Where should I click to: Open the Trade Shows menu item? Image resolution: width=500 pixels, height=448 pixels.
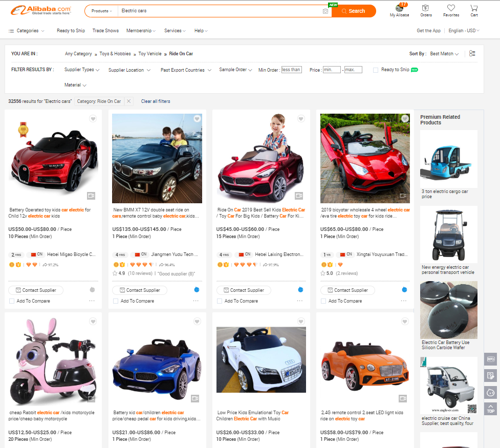tap(105, 31)
